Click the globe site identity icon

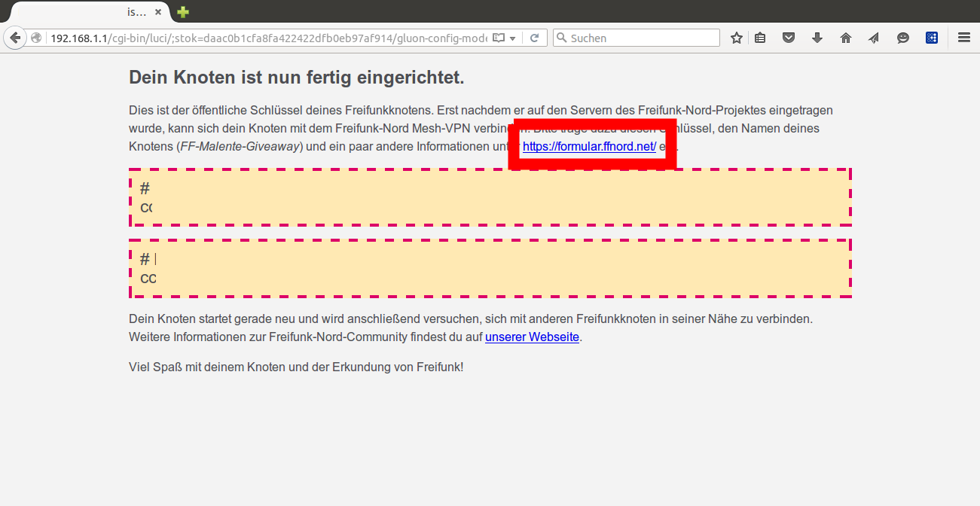coord(35,38)
